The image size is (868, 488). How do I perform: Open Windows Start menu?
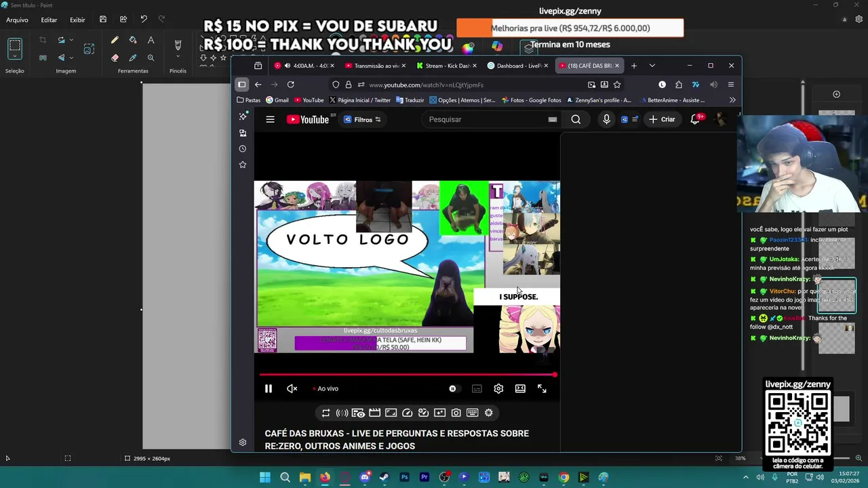click(265, 477)
